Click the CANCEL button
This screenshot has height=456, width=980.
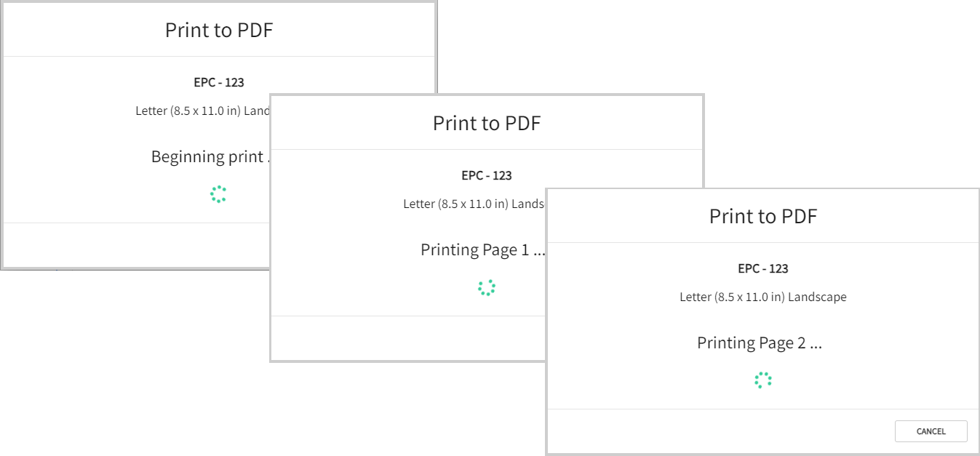tap(931, 431)
